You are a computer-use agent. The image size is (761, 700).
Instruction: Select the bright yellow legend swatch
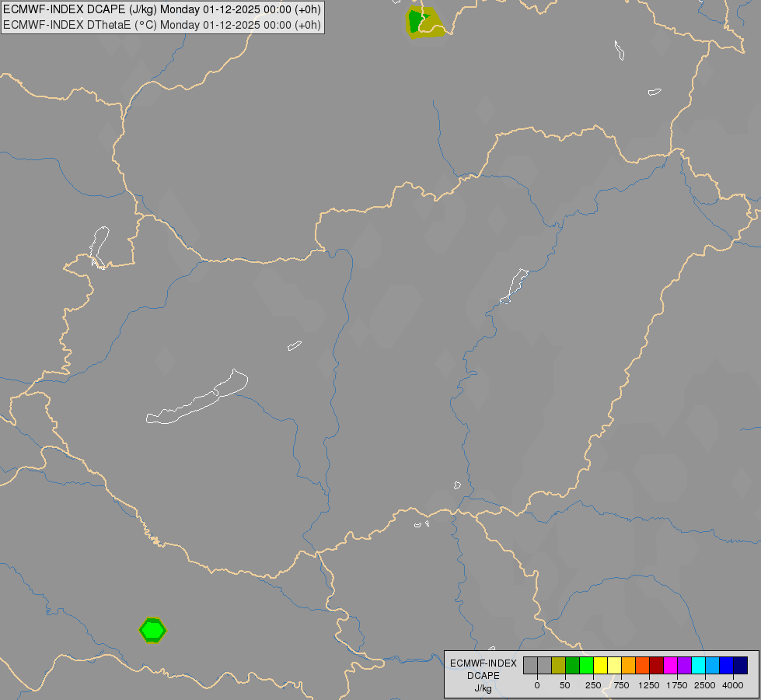coord(600,666)
